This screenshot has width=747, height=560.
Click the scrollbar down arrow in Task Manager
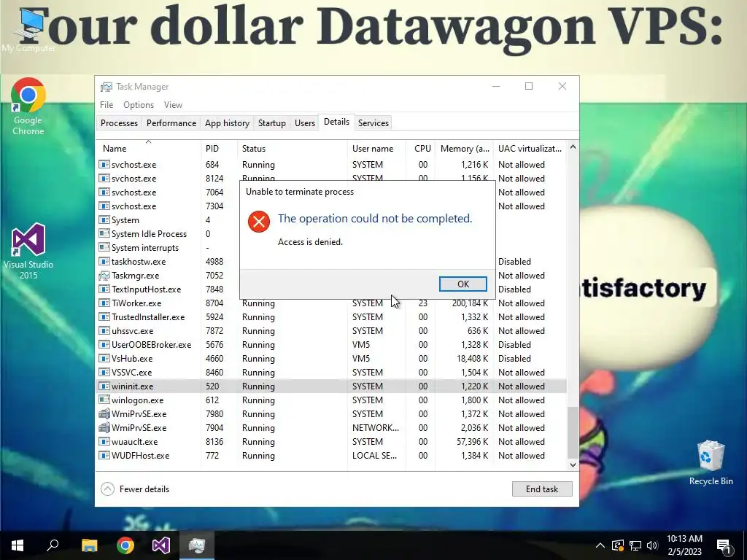[x=573, y=464]
